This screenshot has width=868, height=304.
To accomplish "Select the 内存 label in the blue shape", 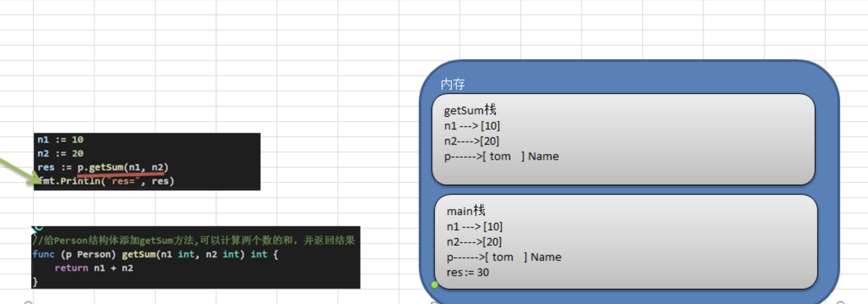I will pos(452,84).
